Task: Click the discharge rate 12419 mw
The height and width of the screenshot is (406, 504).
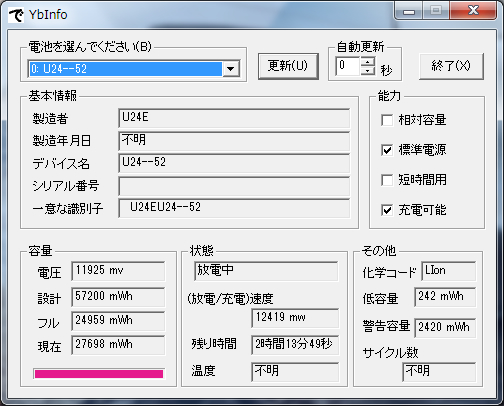Action: pyautogui.click(x=295, y=318)
